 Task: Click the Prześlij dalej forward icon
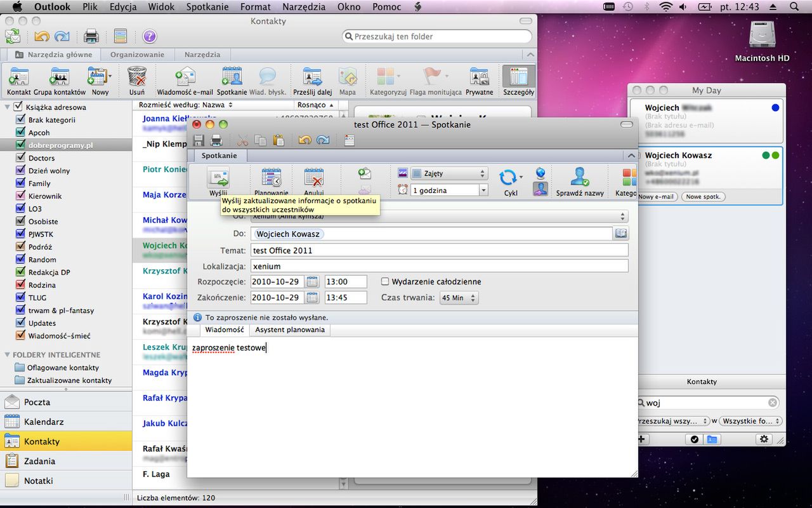(312, 77)
